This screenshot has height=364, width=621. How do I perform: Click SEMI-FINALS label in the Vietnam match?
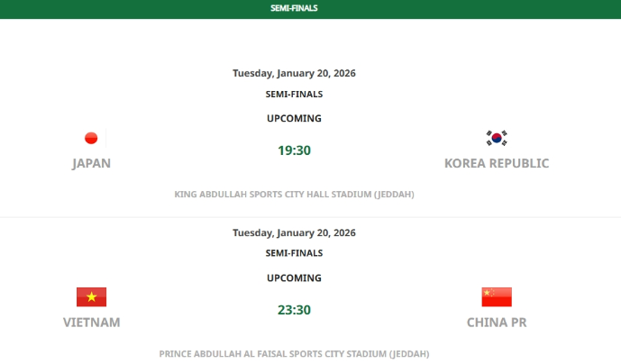[x=294, y=253]
